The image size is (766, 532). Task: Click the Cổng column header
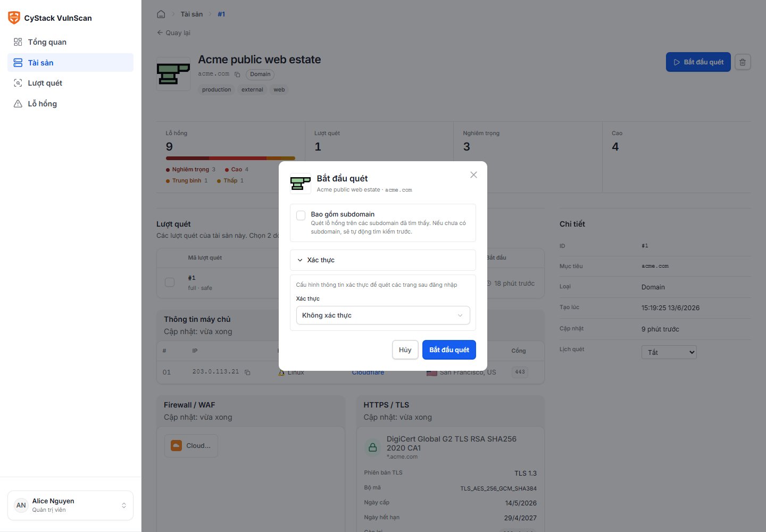click(x=519, y=351)
